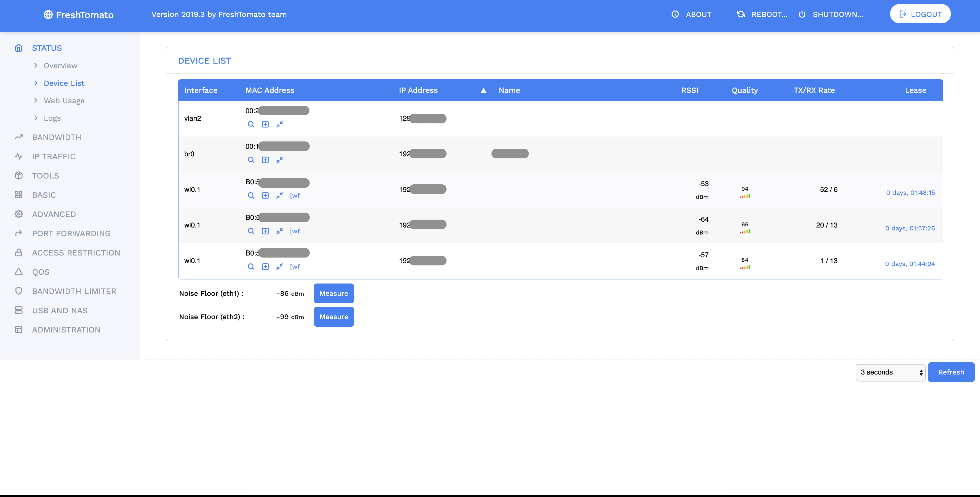Click the Bandwidth trend icon in sidebar

point(19,137)
